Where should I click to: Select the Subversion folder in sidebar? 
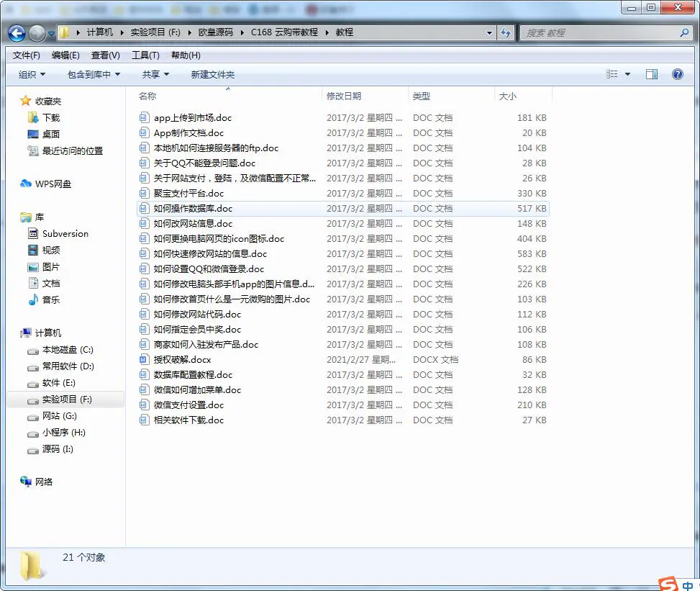click(x=65, y=233)
